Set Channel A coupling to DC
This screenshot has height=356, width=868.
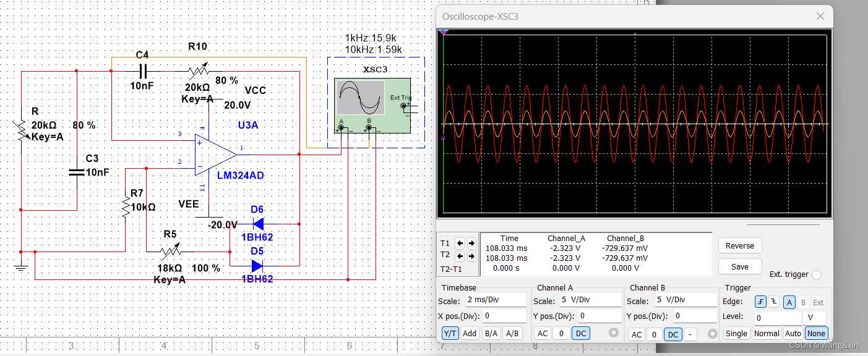[x=580, y=333]
